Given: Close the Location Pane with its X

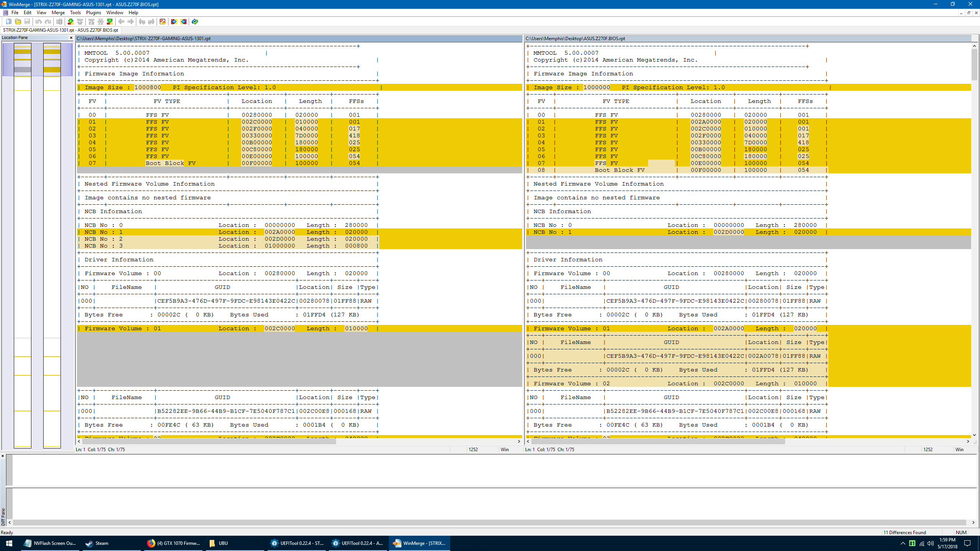Looking at the screenshot, I should tap(71, 37).
